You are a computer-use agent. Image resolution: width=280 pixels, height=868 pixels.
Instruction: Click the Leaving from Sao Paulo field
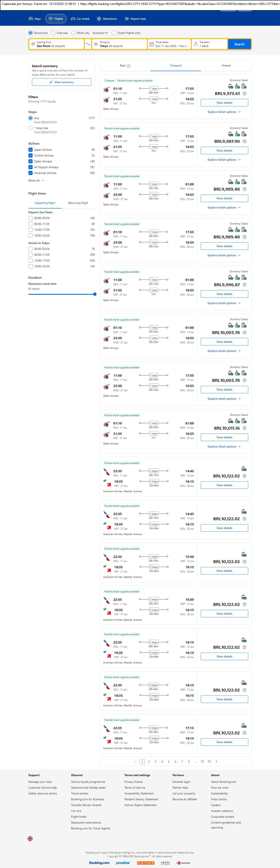(56, 44)
